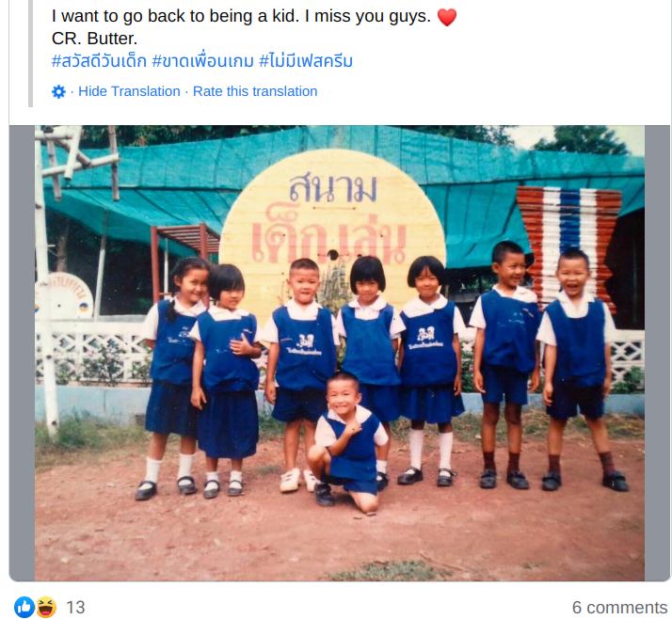Click the red heart emoji in the post

[x=447, y=17]
